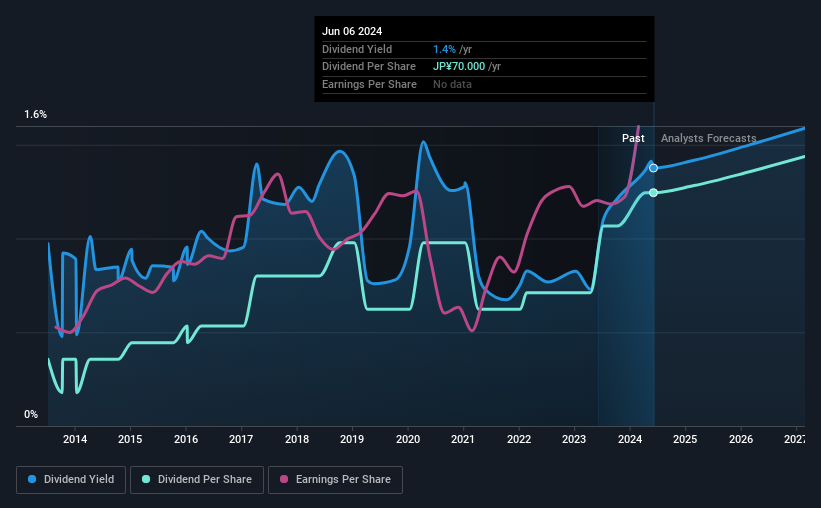
Task: Click the 2018 x-axis label
Action: point(297,439)
